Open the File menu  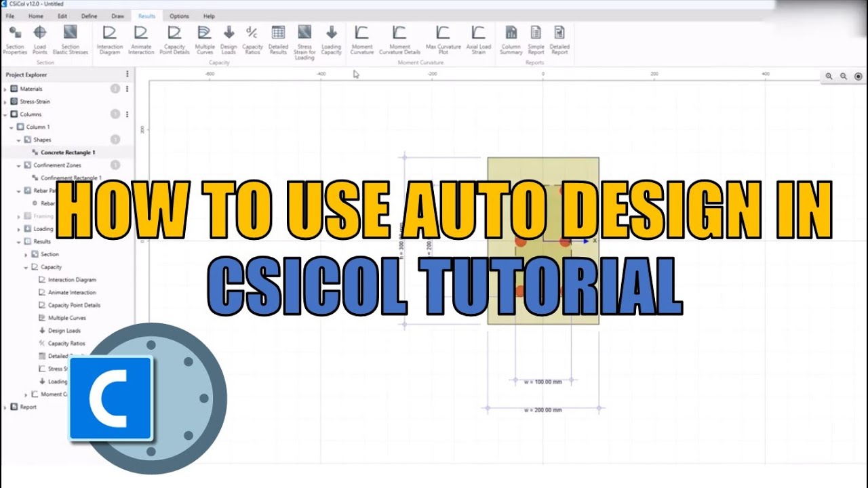[10, 16]
